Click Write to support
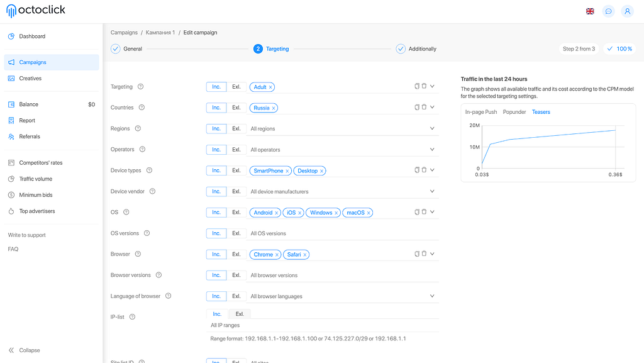Viewport: 644px width, 363px height. coord(26,235)
